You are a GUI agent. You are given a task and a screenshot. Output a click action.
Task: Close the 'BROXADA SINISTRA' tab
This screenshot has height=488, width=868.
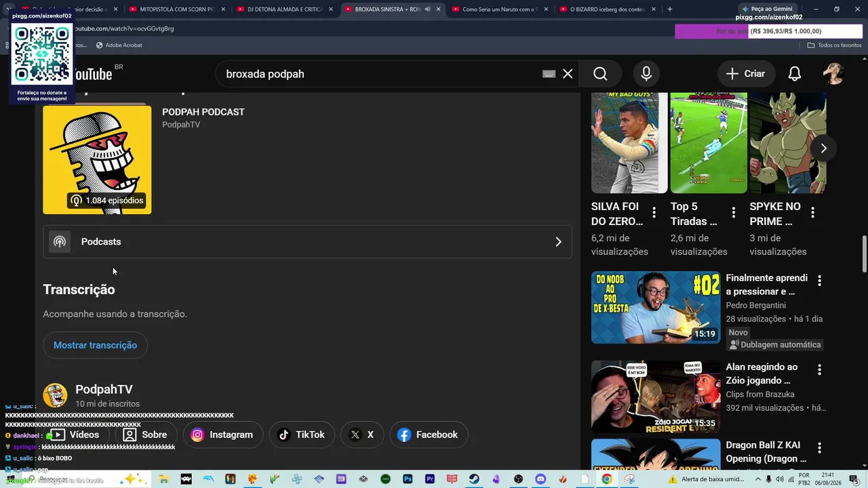pyautogui.click(x=439, y=9)
